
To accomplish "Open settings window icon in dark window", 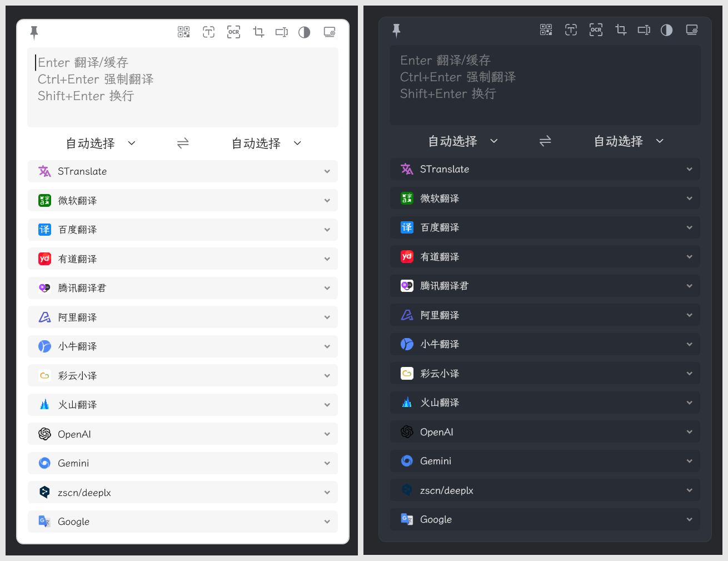I will (692, 30).
